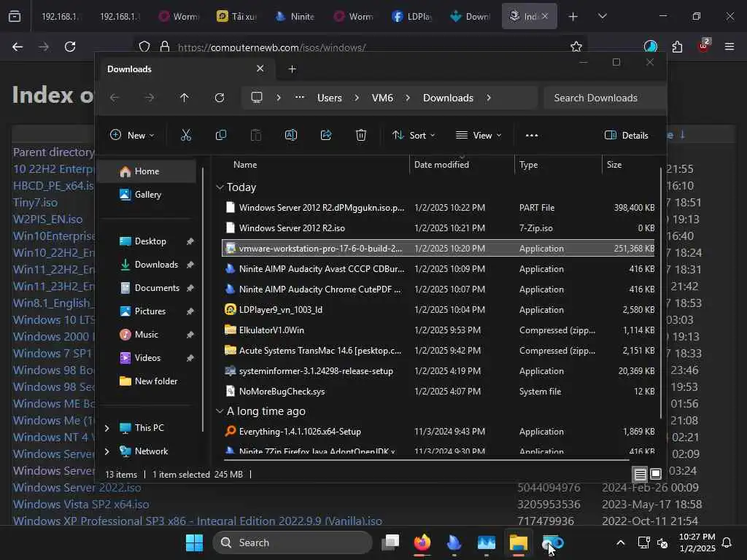Image resolution: width=747 pixels, height=560 pixels.
Task: Open the New dropdown menu
Action: point(132,135)
